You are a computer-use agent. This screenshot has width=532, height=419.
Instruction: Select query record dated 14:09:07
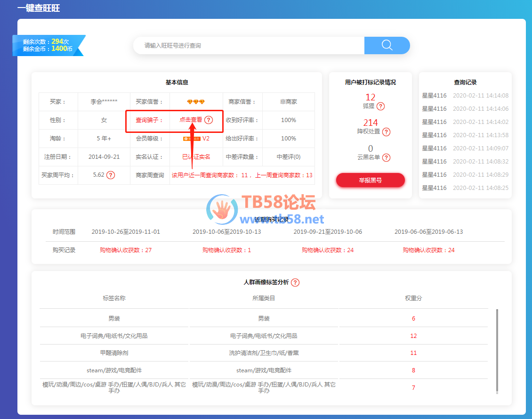465,148
